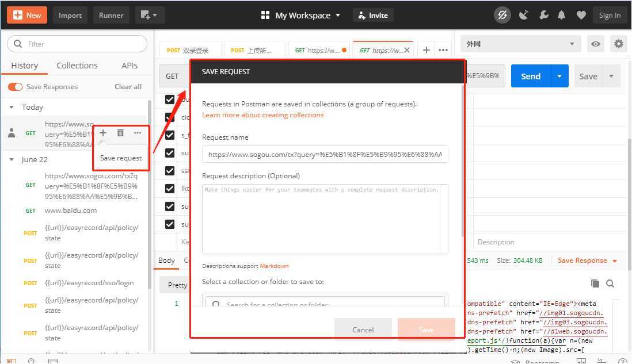Open manage environments gear icon

[619, 44]
